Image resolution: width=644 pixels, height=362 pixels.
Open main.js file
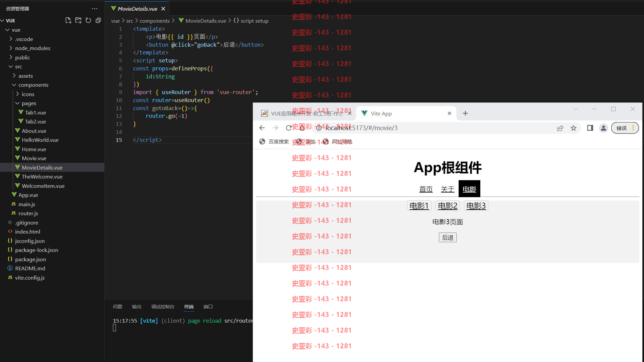click(x=52, y=204)
